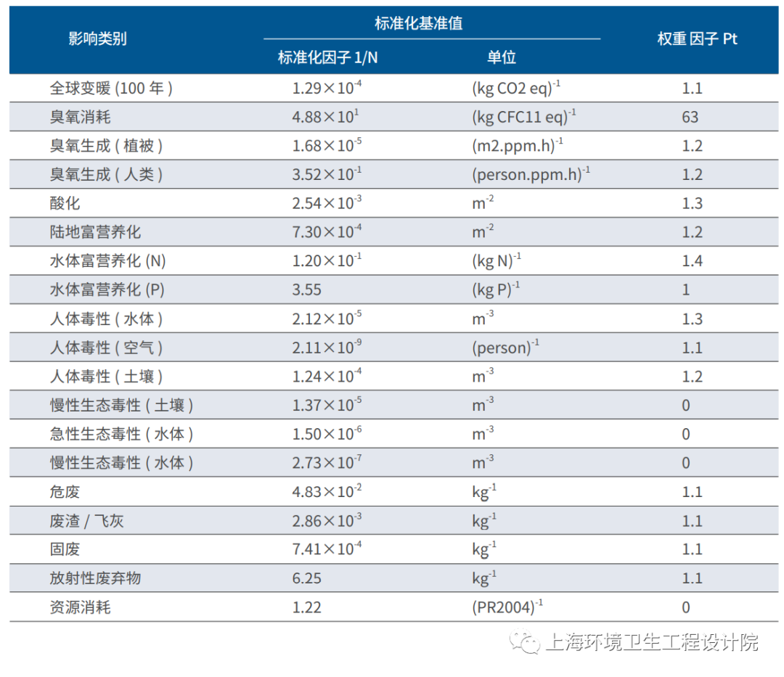This screenshot has height=677, width=784.
Task: Select the 标准化因子 1/N sub-header
Action: tap(327, 58)
